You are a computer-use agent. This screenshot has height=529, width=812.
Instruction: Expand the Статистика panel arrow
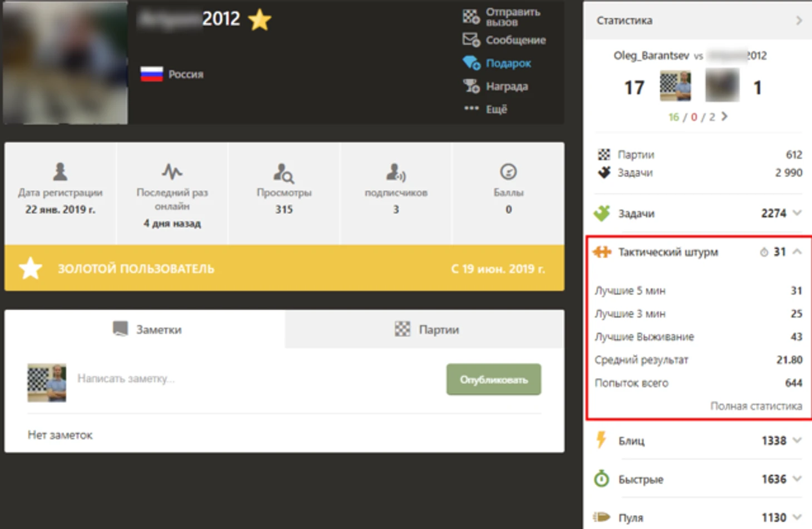tap(799, 21)
